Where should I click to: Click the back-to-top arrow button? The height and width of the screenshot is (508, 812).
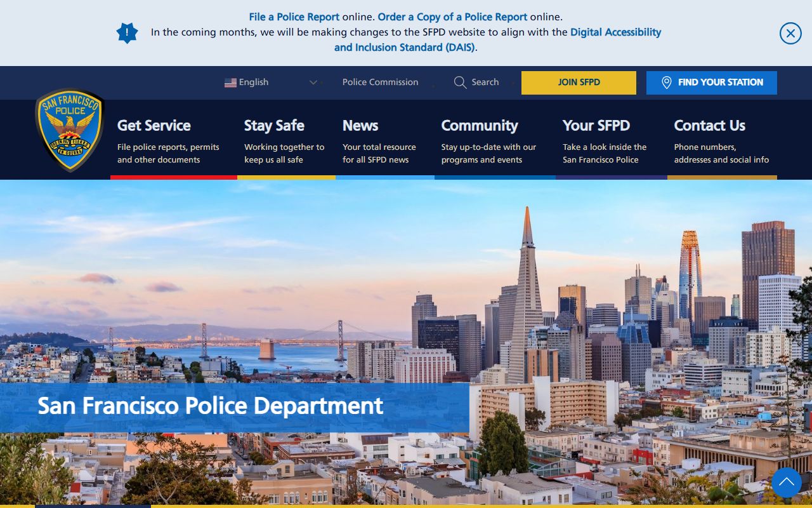[x=787, y=483]
